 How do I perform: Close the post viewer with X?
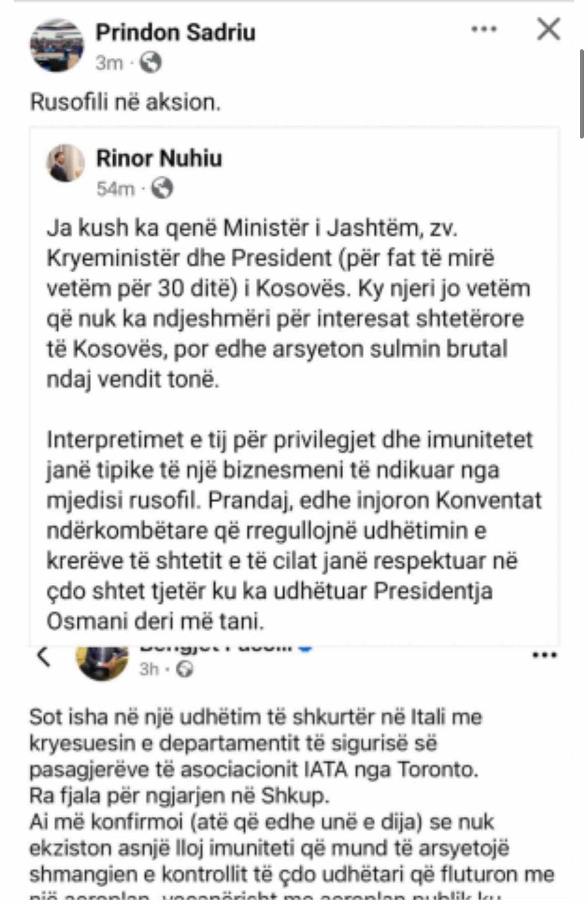pos(548,30)
